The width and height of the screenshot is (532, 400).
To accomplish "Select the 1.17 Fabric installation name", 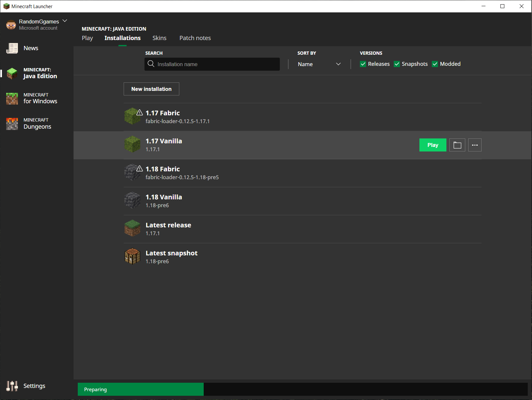I will point(163,113).
